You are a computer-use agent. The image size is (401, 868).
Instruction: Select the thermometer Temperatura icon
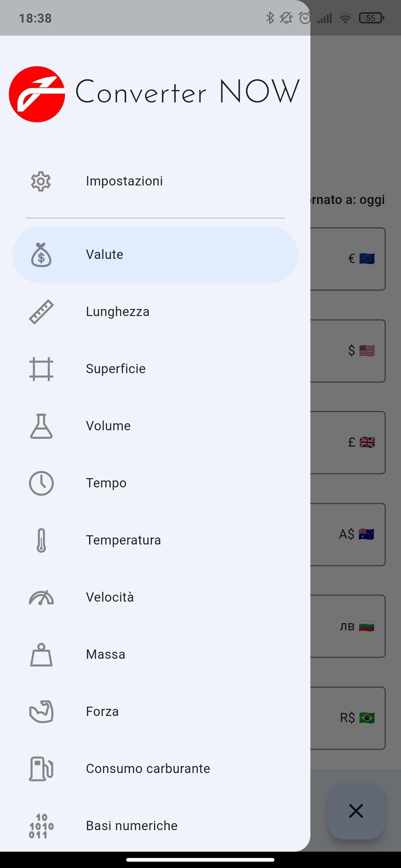pyautogui.click(x=41, y=540)
